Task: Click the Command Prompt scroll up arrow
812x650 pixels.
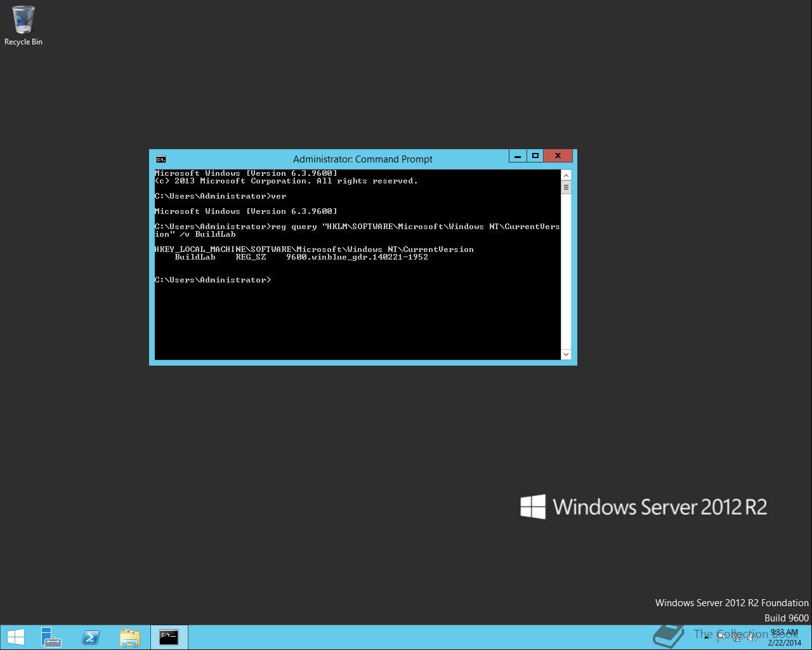Action: [x=566, y=175]
